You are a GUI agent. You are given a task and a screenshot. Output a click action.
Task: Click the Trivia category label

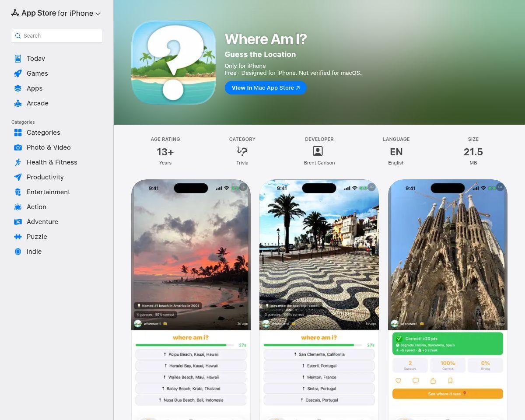[x=242, y=163]
